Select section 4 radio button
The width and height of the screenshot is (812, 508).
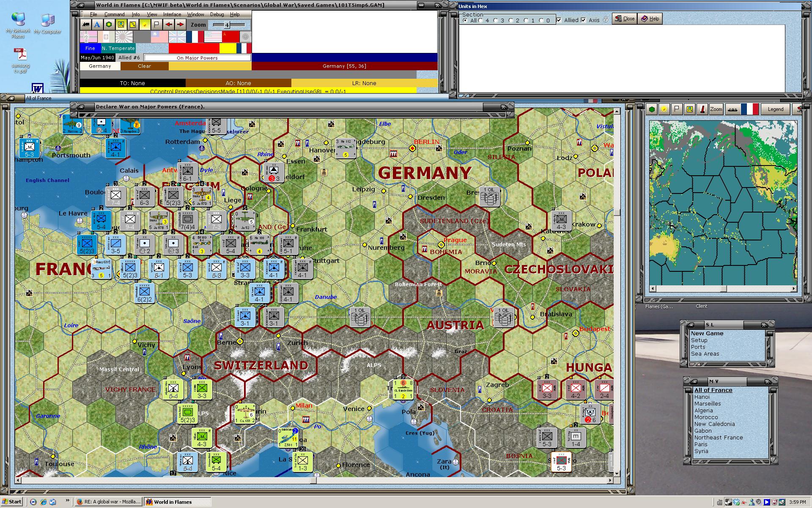click(480, 20)
